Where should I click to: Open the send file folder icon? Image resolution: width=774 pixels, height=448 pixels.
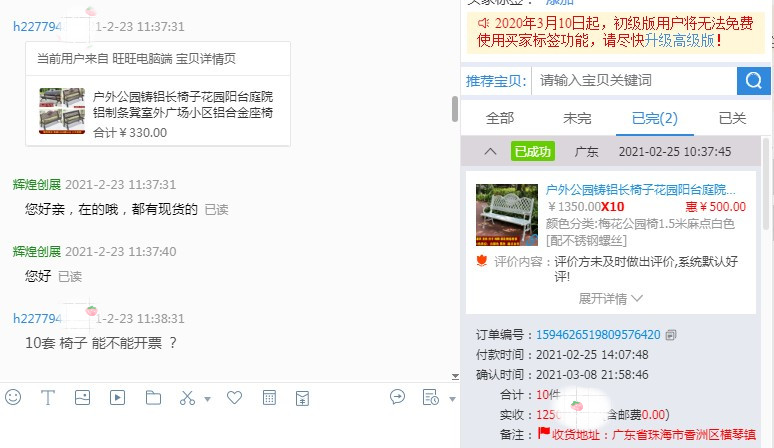point(153,397)
